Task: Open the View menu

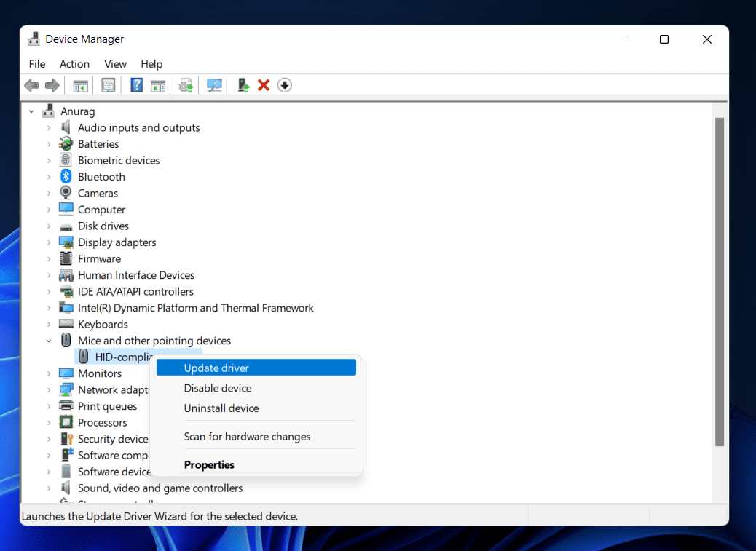Action: [115, 64]
